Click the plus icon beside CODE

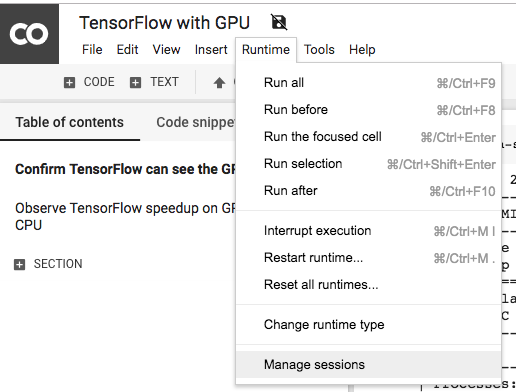pyautogui.click(x=69, y=82)
